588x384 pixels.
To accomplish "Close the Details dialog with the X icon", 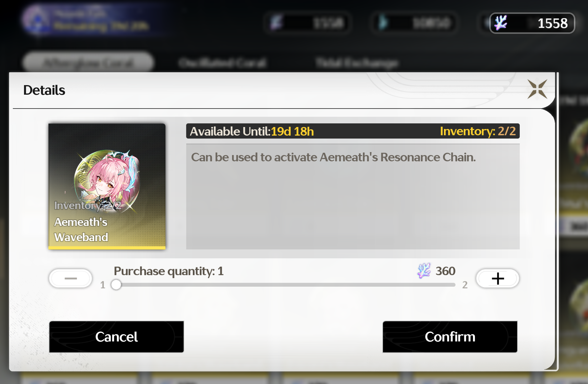I will (x=537, y=89).
